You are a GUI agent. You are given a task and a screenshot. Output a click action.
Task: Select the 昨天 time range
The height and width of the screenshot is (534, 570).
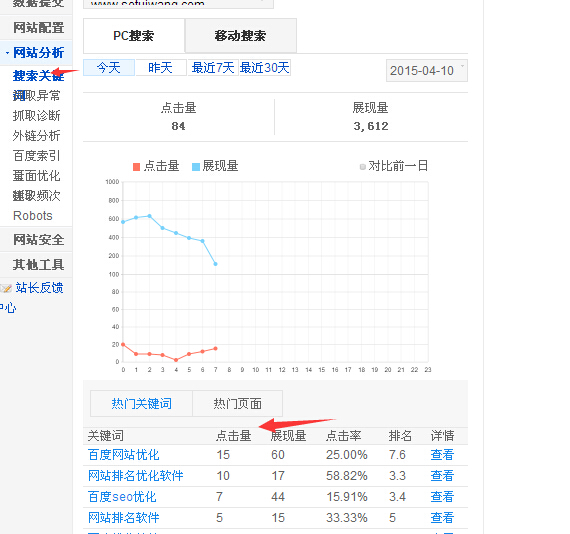pyautogui.click(x=160, y=68)
